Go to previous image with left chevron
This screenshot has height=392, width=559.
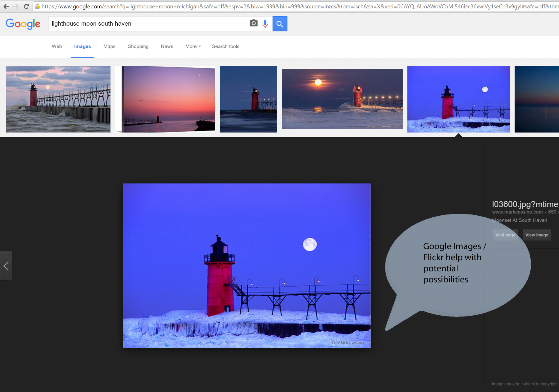click(x=6, y=266)
